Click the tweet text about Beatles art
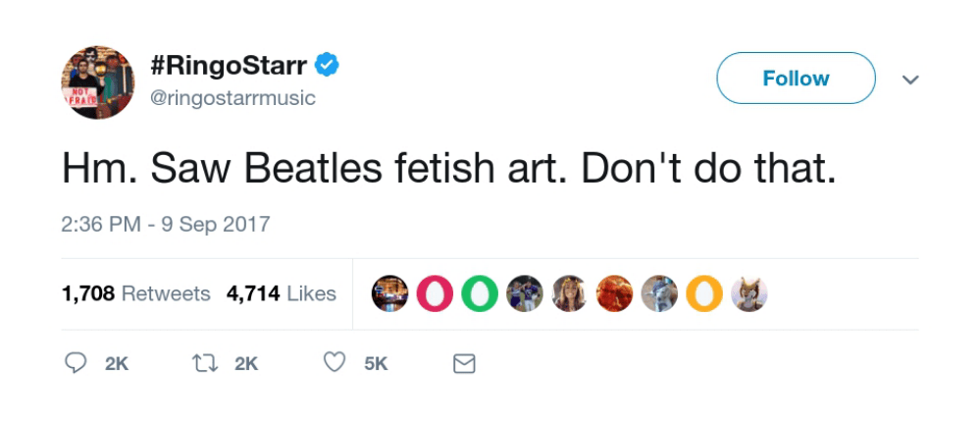This screenshot has height=422, width=980. pos(448,169)
